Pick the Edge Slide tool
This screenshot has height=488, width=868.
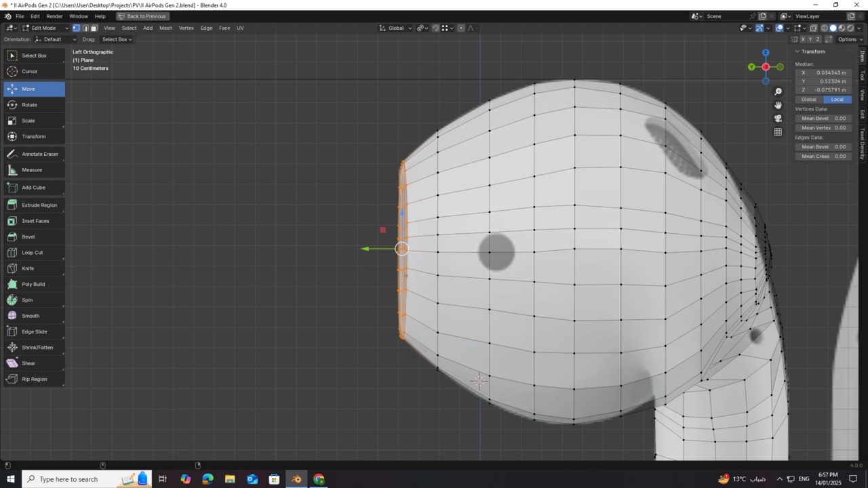[x=34, y=331]
